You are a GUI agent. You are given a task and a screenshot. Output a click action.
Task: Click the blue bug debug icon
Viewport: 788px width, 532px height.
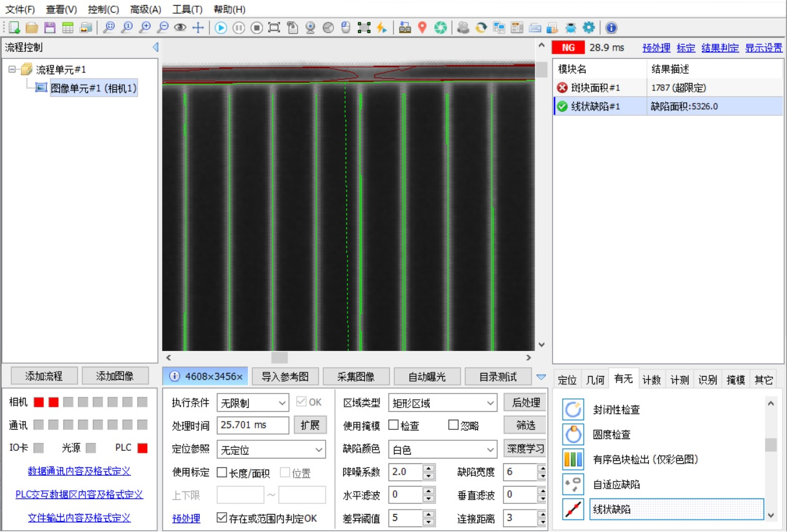point(570,27)
